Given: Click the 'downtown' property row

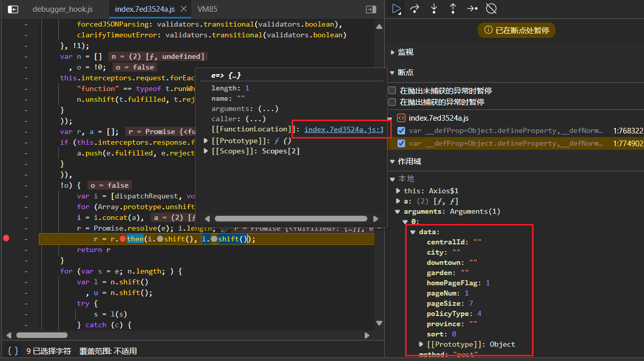Looking at the screenshot, I should 452,262.
